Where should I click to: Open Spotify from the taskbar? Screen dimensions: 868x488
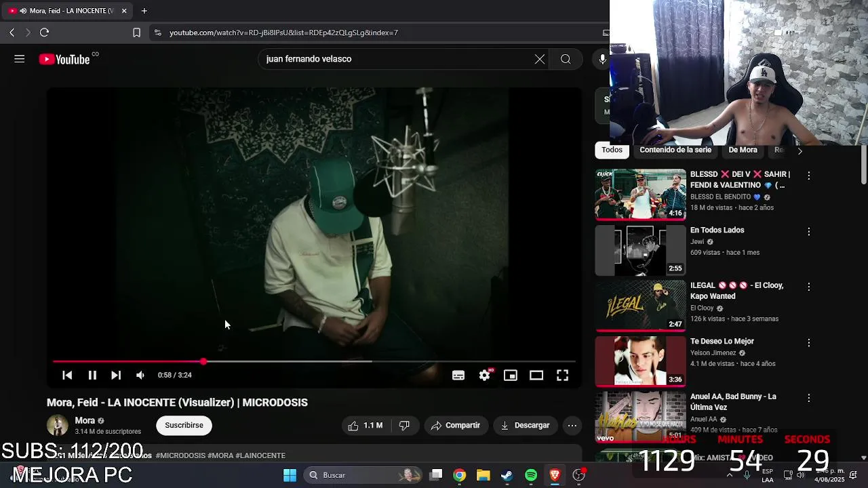[531, 475]
